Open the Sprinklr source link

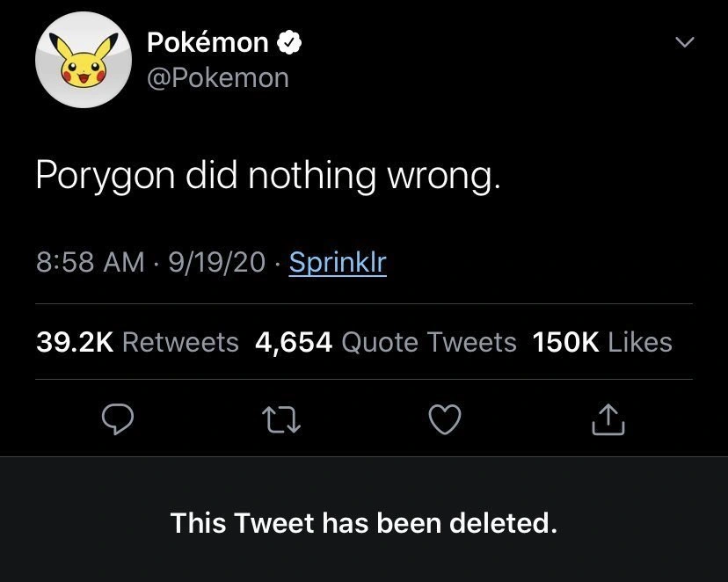coord(337,261)
